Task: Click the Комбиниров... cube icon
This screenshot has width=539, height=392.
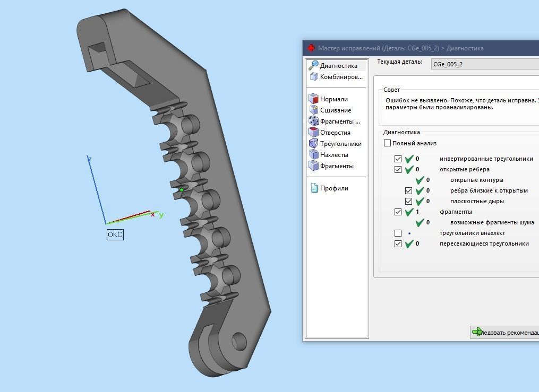Action: click(x=314, y=76)
